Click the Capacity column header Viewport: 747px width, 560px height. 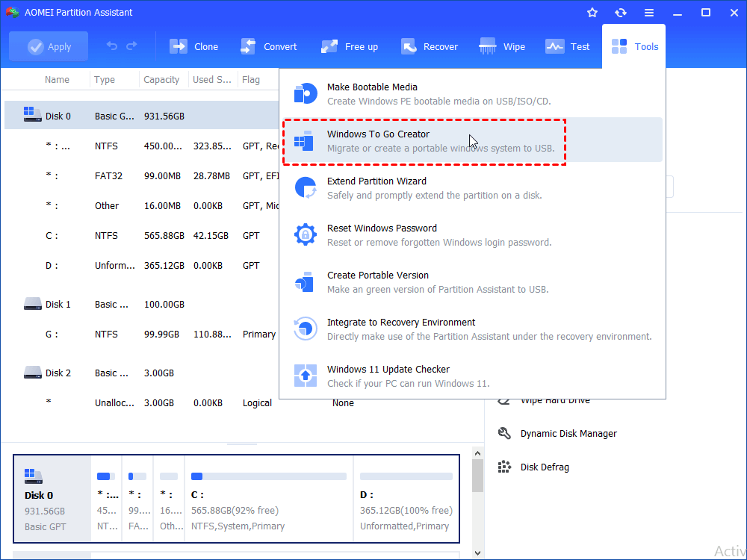[x=161, y=80]
